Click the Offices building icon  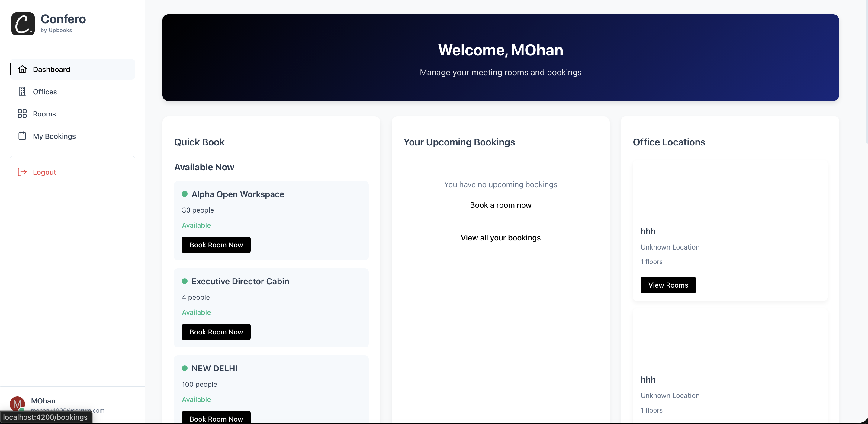[x=22, y=91]
